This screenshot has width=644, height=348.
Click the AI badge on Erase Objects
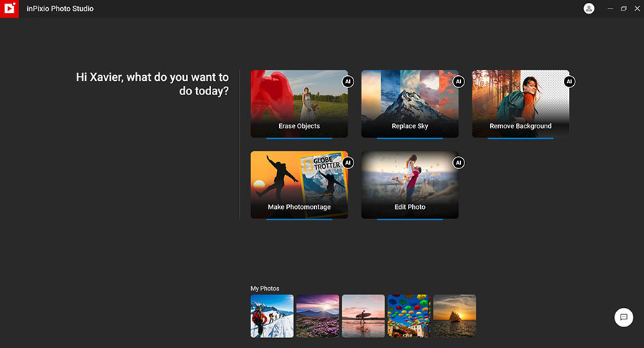coord(348,82)
